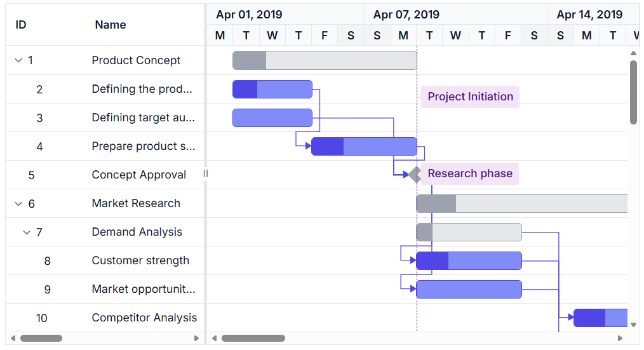Click the Demand Analysis summary taskbar
Screen dimensions: 644x350
pos(469,232)
